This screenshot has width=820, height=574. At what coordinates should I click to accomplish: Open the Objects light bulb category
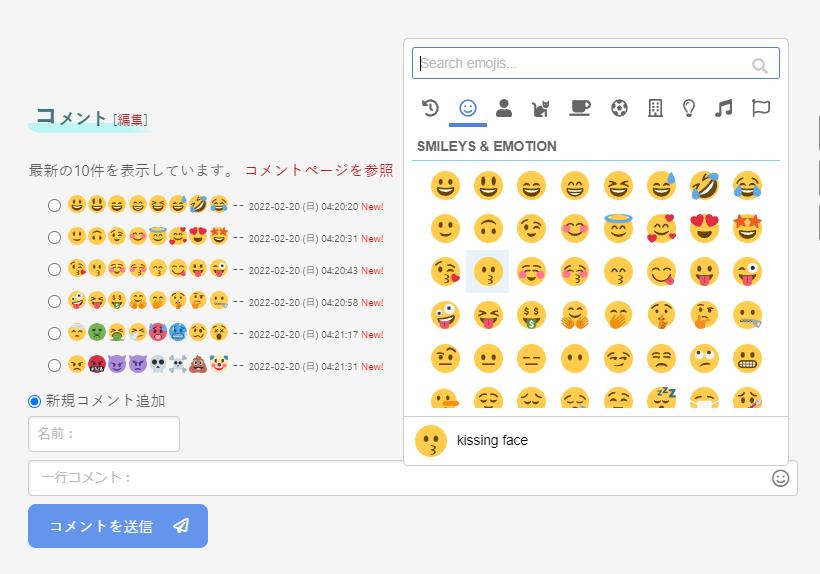coord(689,108)
